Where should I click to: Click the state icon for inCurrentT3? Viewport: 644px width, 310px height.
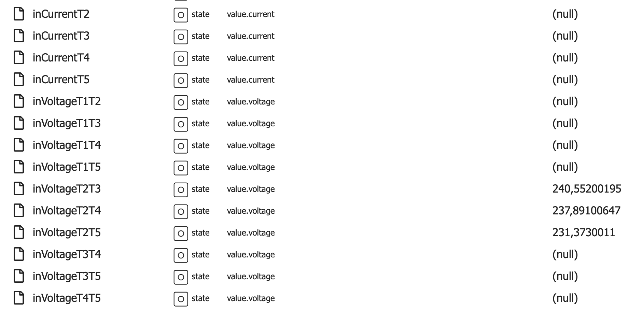point(181,37)
